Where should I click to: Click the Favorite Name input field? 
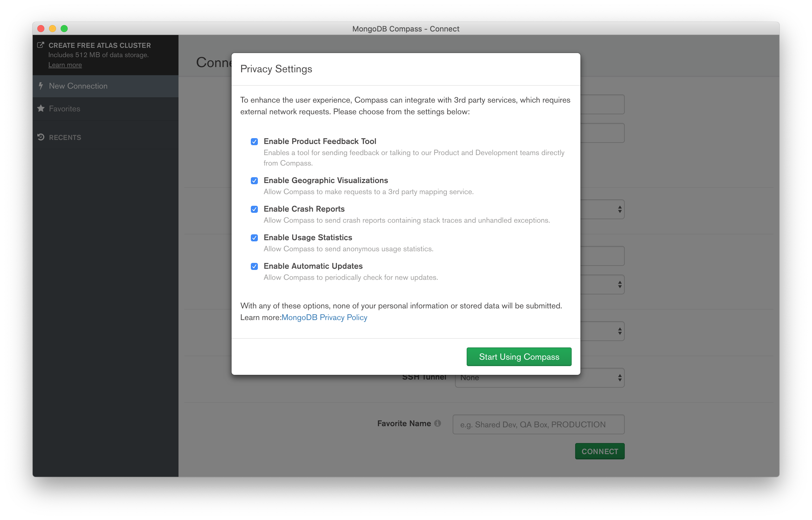(x=538, y=424)
